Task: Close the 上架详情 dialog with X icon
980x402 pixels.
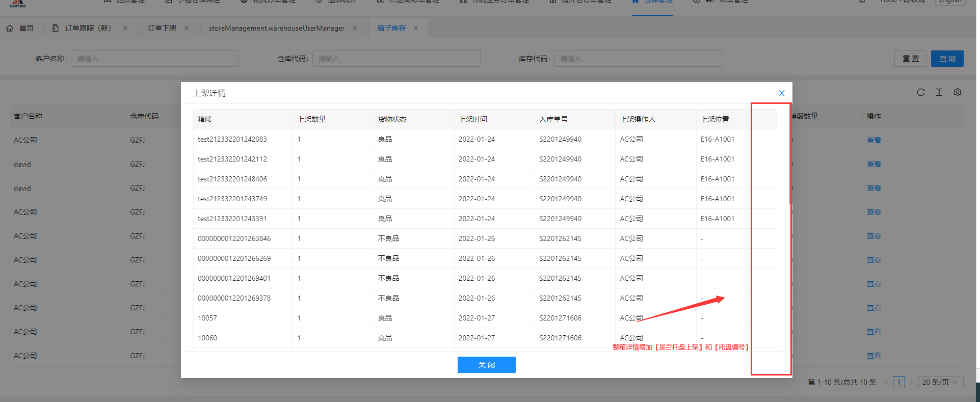Action: (781, 93)
